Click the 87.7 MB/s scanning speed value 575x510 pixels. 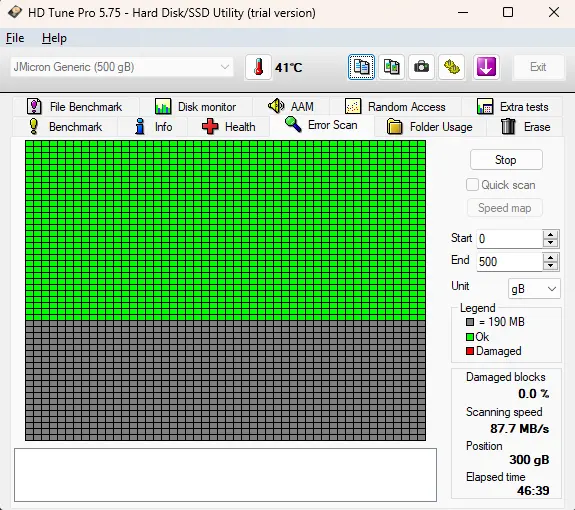(x=520, y=429)
